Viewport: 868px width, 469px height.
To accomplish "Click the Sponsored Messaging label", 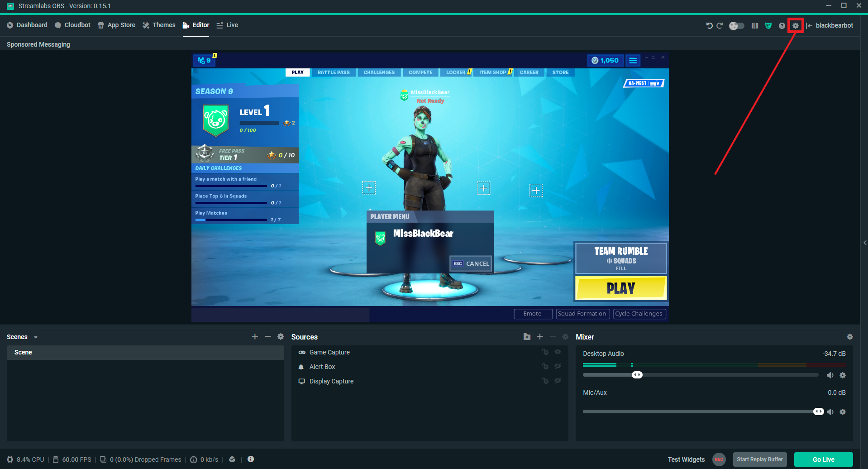I will [x=38, y=44].
